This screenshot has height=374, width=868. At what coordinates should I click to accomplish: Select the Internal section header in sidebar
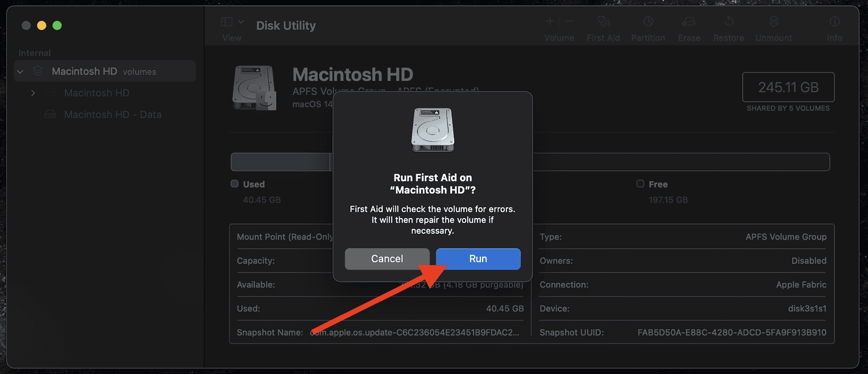[34, 53]
